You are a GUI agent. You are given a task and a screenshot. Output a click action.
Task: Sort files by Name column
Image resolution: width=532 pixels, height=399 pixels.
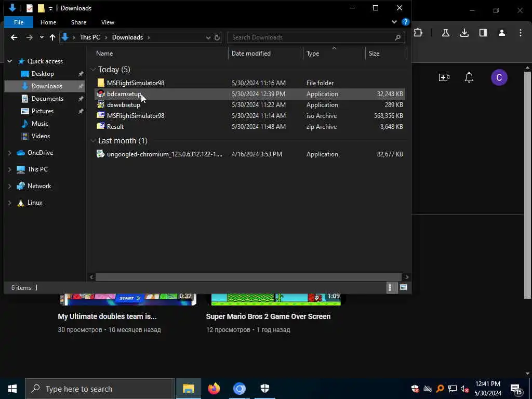point(104,54)
